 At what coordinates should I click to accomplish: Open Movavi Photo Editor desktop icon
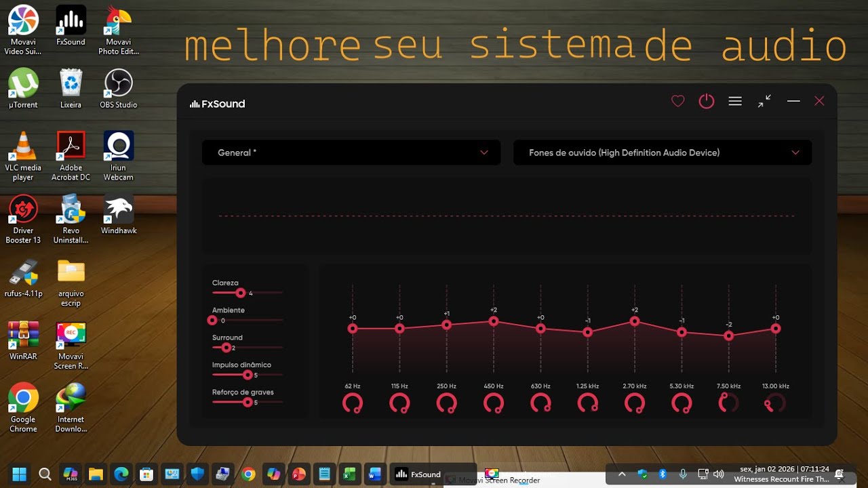click(x=119, y=30)
